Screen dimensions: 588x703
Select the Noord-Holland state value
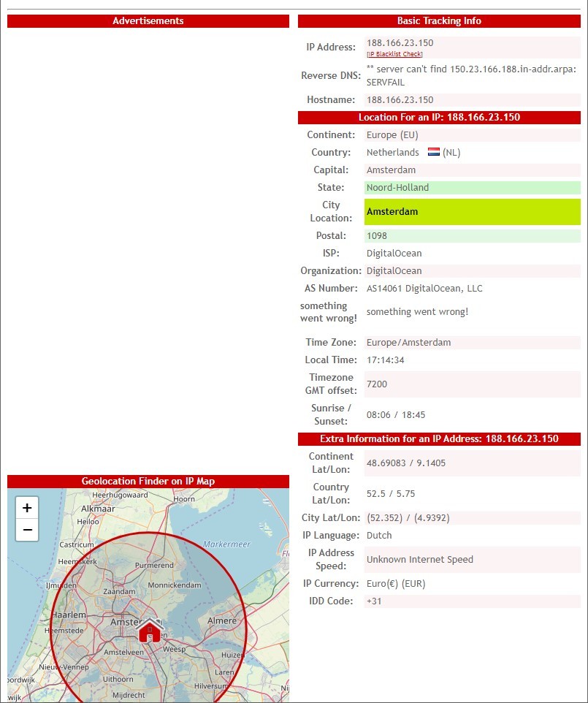coord(397,188)
